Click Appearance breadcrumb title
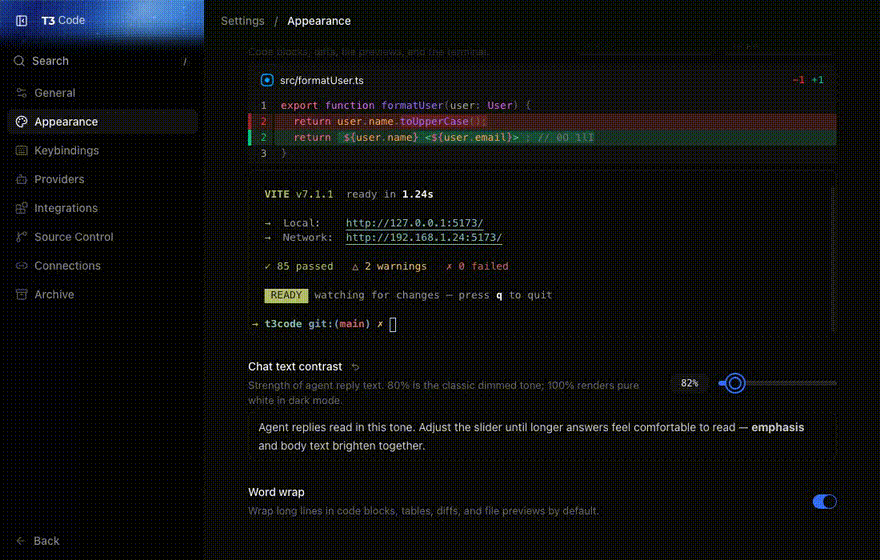 tap(319, 21)
